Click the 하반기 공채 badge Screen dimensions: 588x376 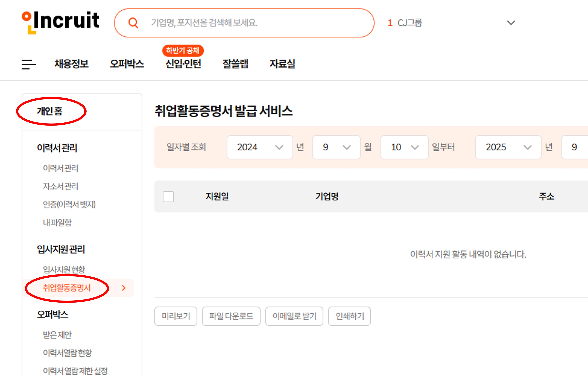click(183, 50)
